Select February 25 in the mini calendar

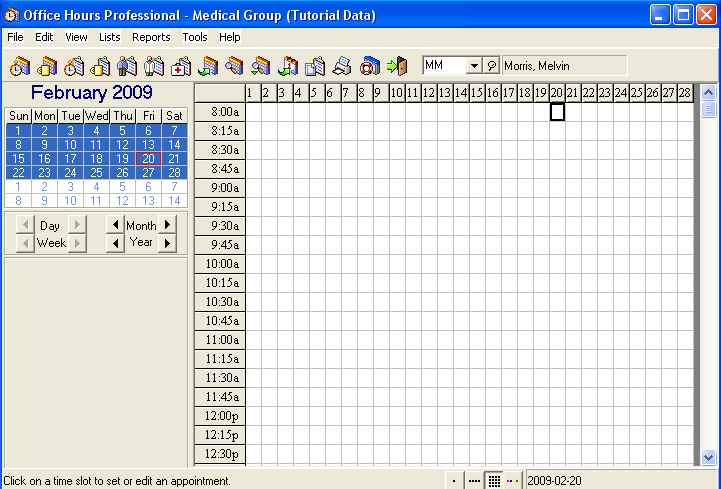pos(96,173)
